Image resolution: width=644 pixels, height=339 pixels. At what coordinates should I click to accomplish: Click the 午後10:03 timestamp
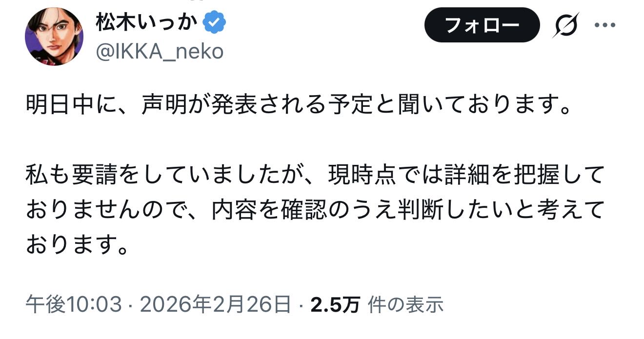pos(73,305)
